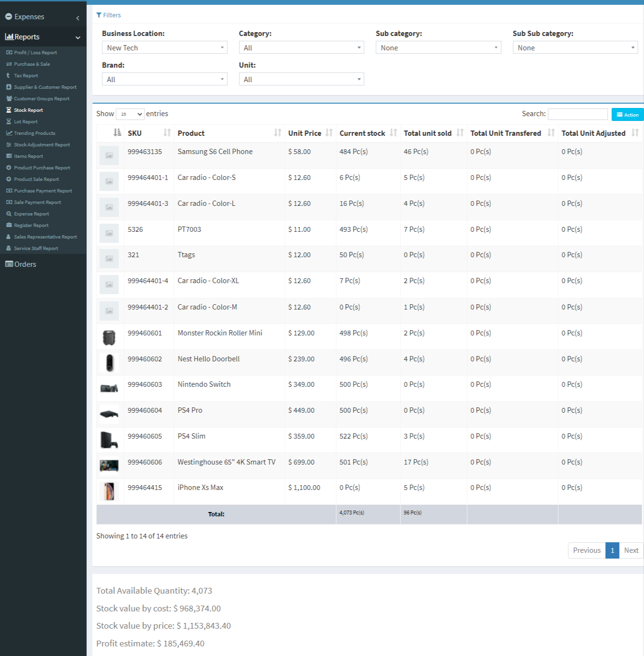644x656 pixels.
Task: Sort by Total Unit Transfered arrows
Action: (x=551, y=133)
